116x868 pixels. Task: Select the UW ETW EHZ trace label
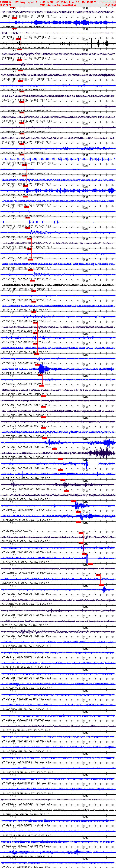click(x=26, y=279)
